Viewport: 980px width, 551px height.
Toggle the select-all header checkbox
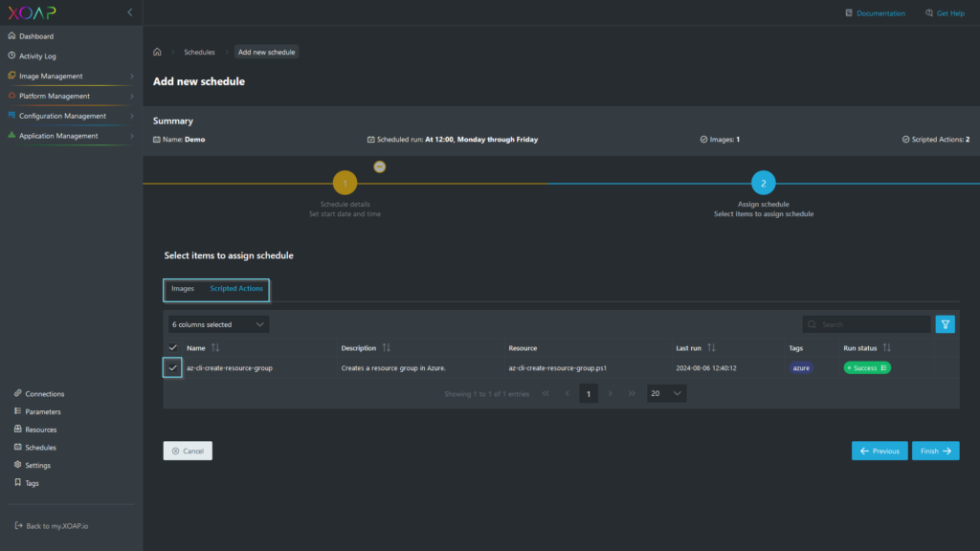pos(173,348)
